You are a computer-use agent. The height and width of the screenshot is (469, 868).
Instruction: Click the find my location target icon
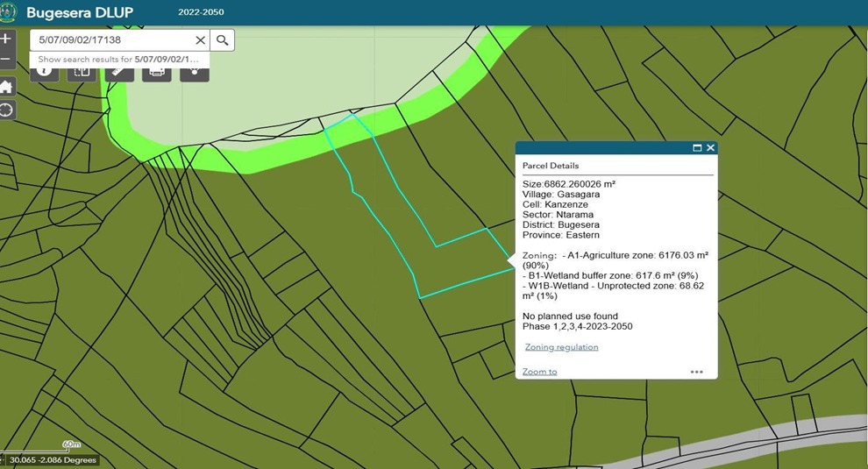6,110
